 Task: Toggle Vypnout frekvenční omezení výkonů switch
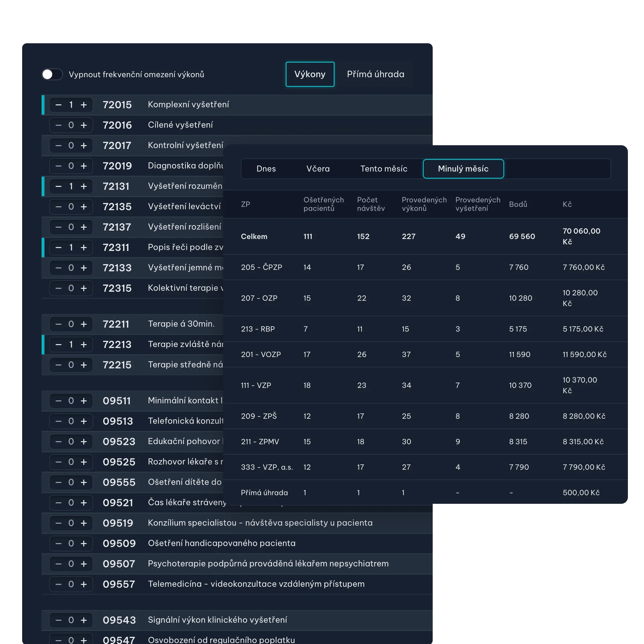[52, 74]
